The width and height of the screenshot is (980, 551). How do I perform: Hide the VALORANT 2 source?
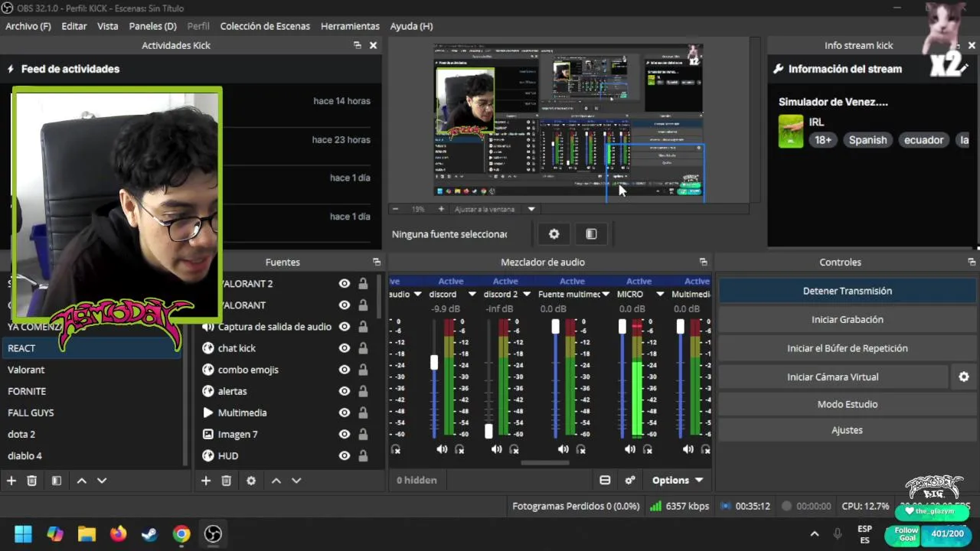click(x=345, y=283)
